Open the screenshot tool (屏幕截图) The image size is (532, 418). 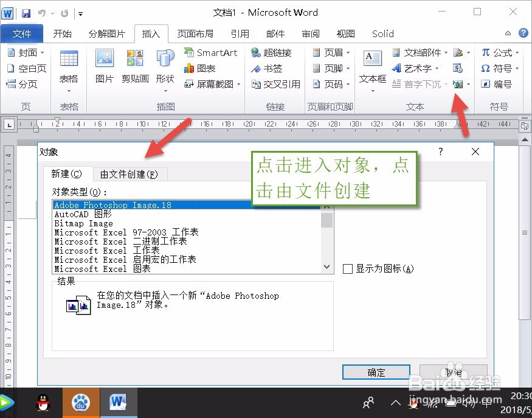coord(212,84)
